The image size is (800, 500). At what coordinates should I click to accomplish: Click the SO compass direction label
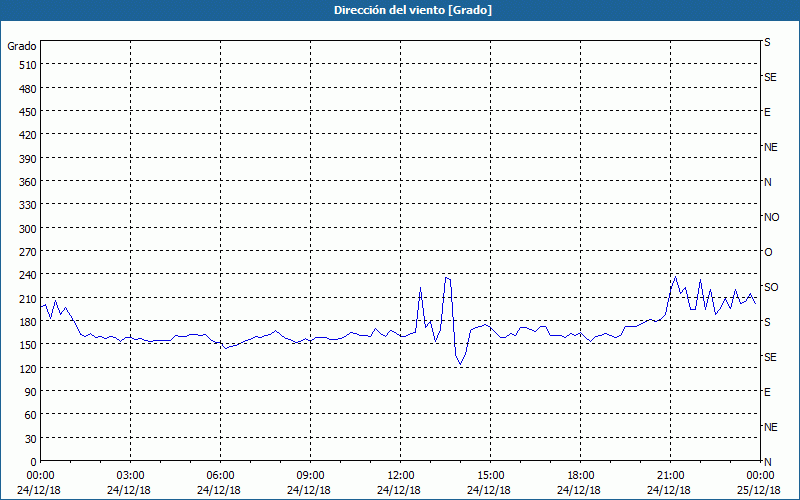pos(771,287)
